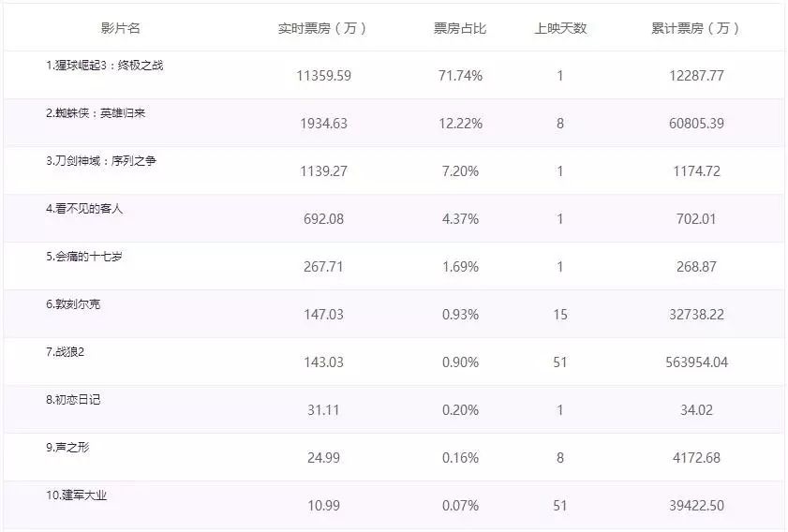Click days-in-release value 15 for 敦刻尔克

[560, 315]
